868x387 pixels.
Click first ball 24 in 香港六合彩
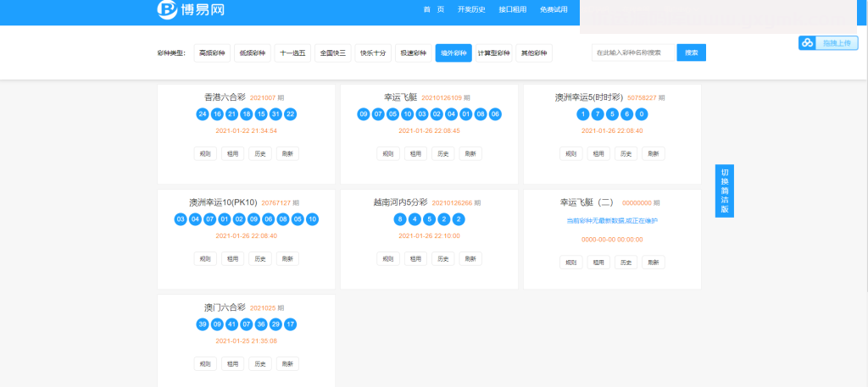point(202,114)
